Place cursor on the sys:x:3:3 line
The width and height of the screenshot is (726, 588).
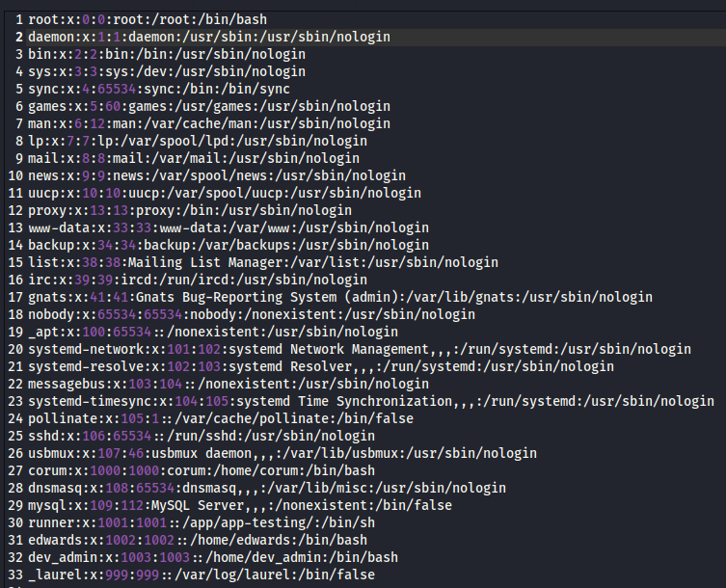pyautogui.click(x=167, y=71)
